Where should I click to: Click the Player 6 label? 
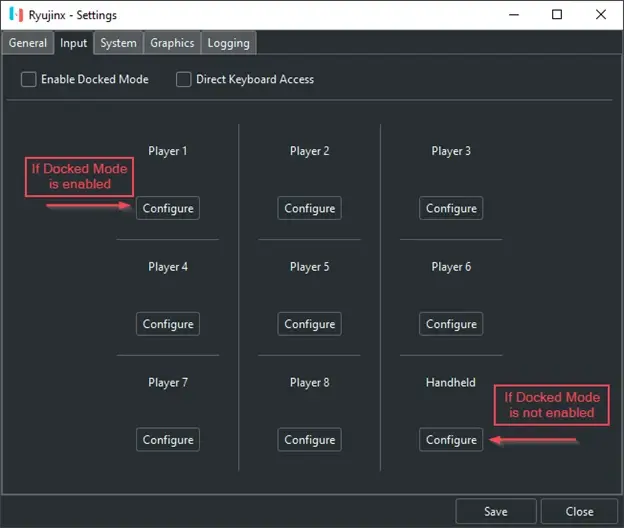[x=451, y=267]
